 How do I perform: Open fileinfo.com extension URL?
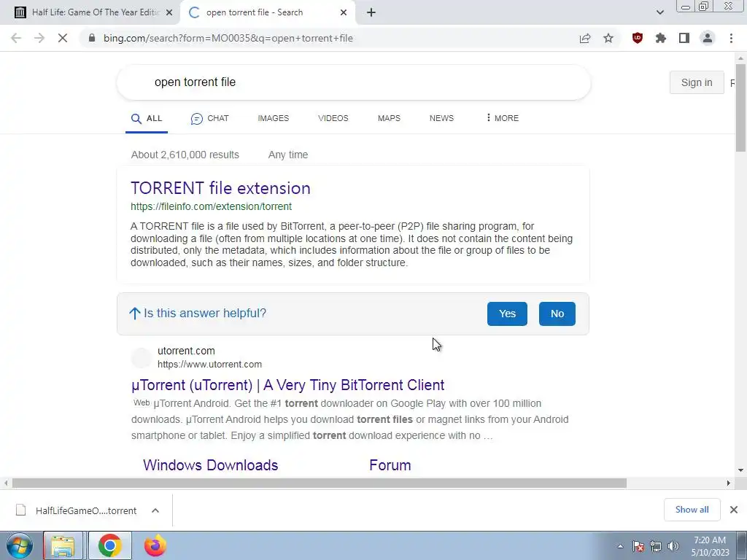pyautogui.click(x=211, y=206)
